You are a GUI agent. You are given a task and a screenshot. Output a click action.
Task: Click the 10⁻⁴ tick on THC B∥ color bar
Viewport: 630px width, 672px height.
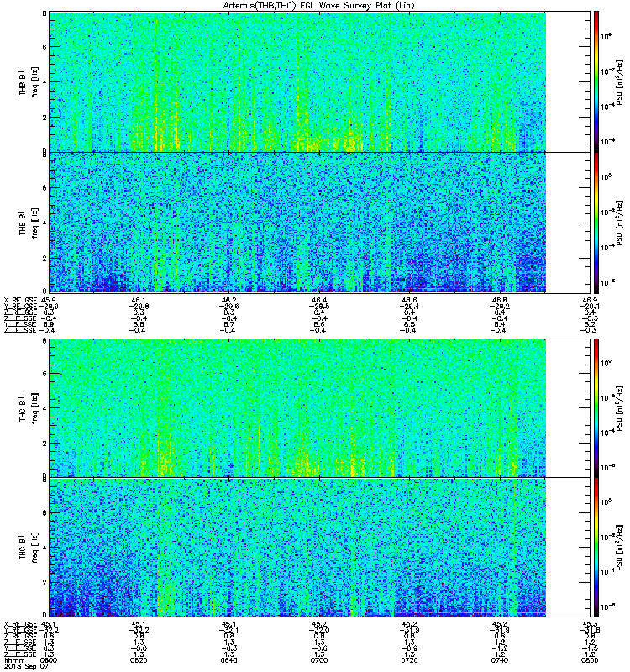coord(606,571)
